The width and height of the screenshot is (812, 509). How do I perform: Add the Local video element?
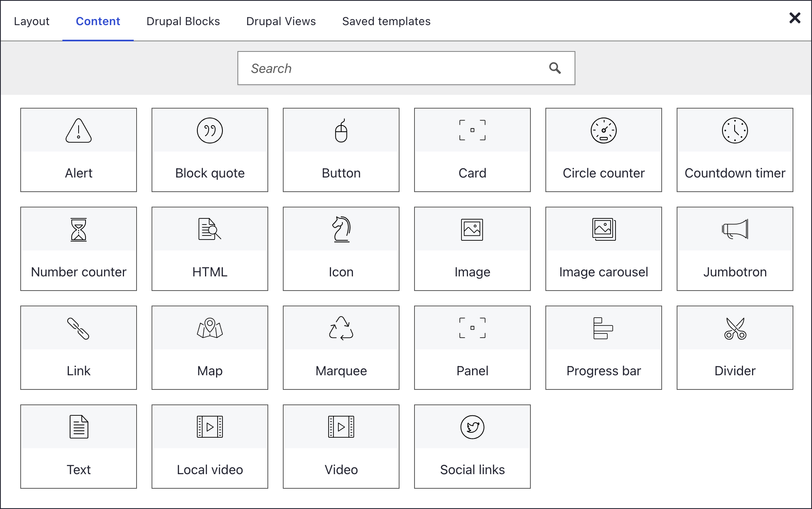[210, 447]
